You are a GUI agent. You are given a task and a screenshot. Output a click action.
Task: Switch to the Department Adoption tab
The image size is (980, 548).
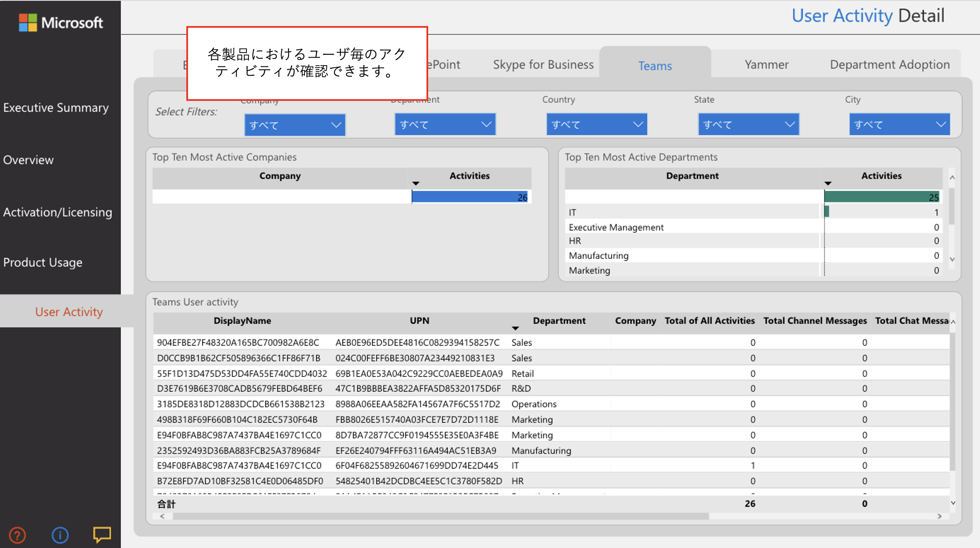(889, 64)
